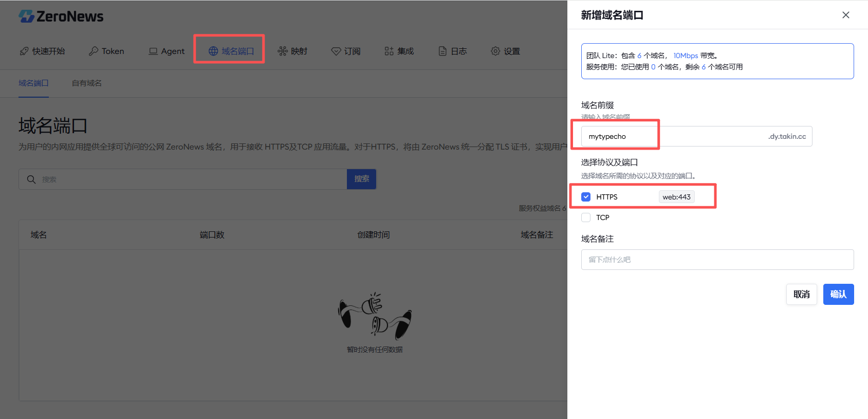Click the 取消 cancel button
The image size is (868, 419).
tap(801, 295)
